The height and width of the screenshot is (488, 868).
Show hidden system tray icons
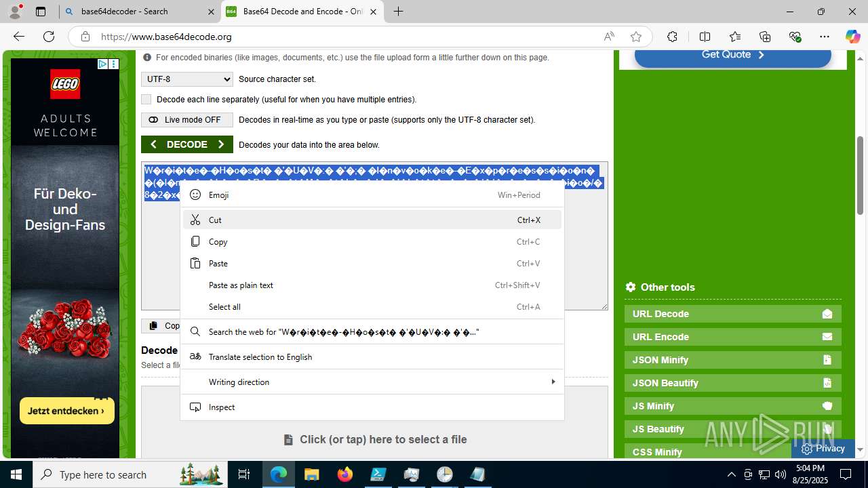731,474
